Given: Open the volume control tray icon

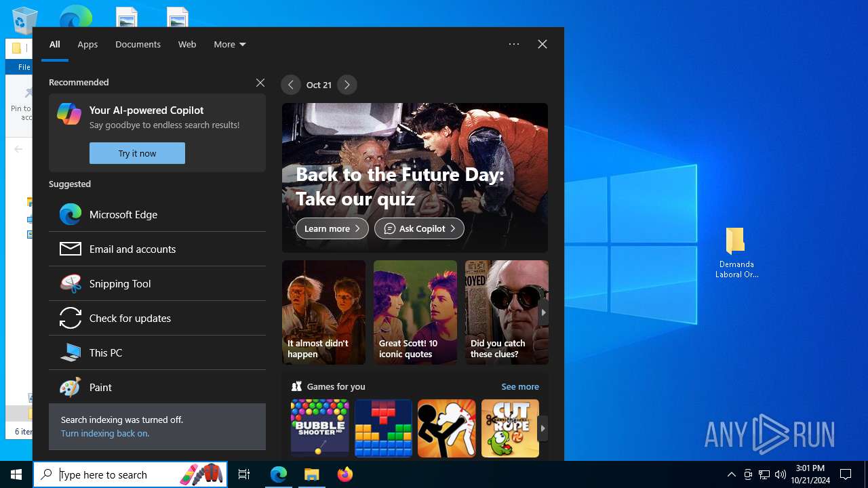Looking at the screenshot, I should 781,474.
